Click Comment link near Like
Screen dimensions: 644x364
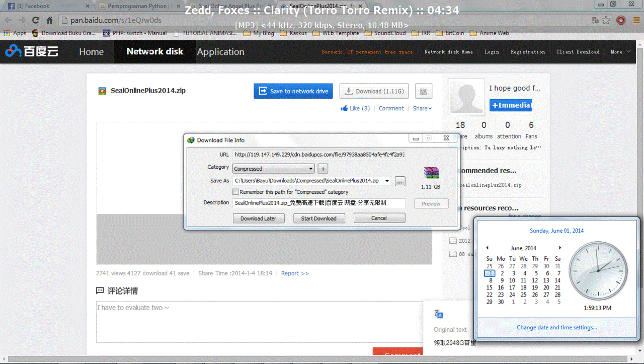click(391, 108)
